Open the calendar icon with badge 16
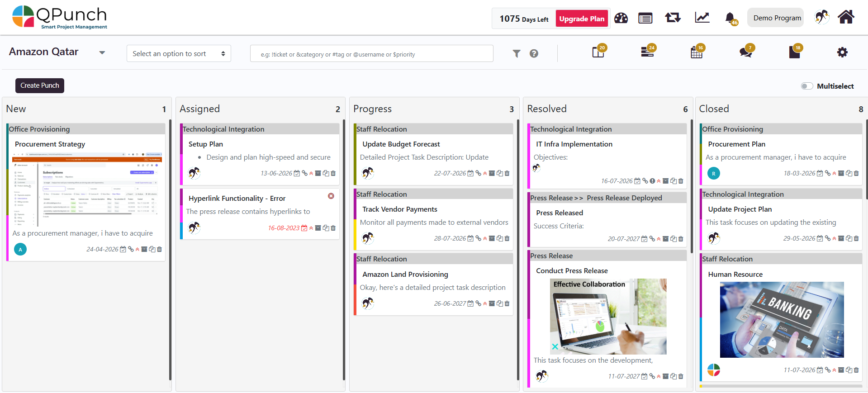Screen dimensions: 868x393 coord(697,52)
